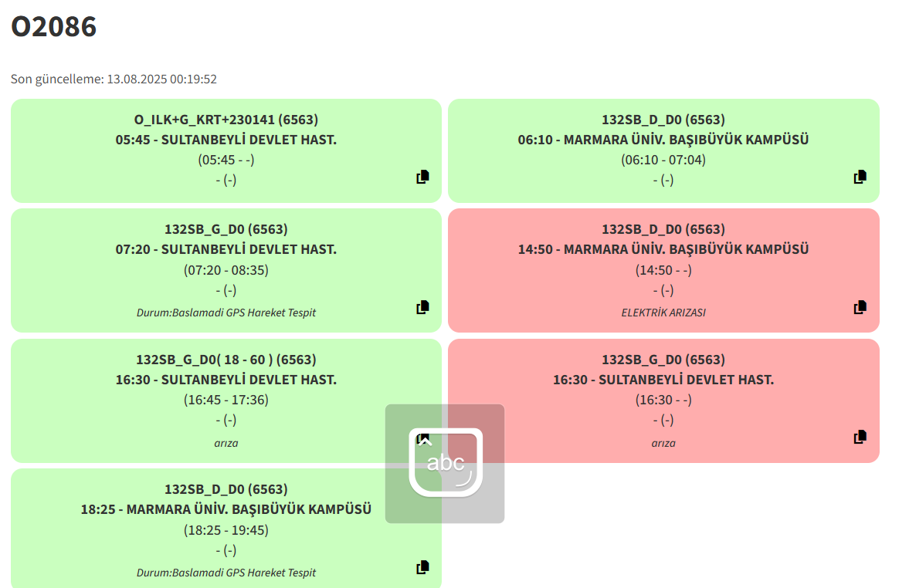Click the O2086 page heading
The image size is (909, 588).
point(54,27)
